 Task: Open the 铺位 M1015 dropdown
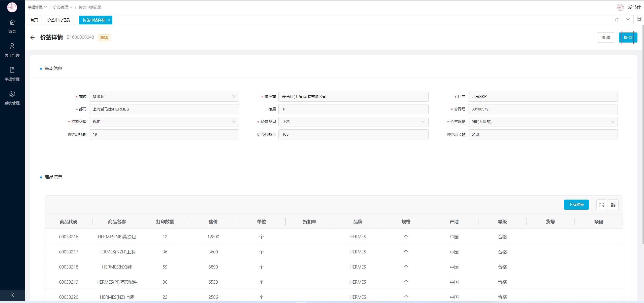(164, 97)
